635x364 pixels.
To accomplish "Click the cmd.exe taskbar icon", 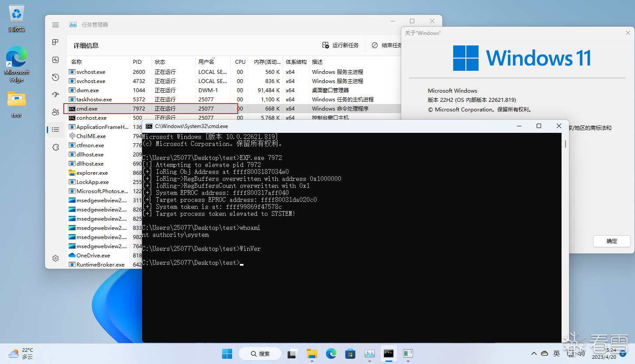I will (x=389, y=353).
